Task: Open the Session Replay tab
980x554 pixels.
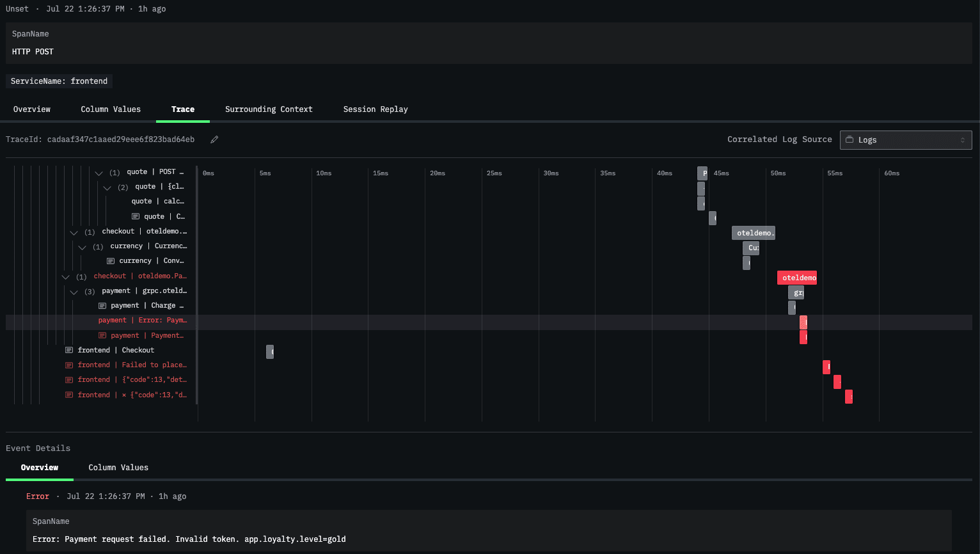Action: [x=375, y=109]
